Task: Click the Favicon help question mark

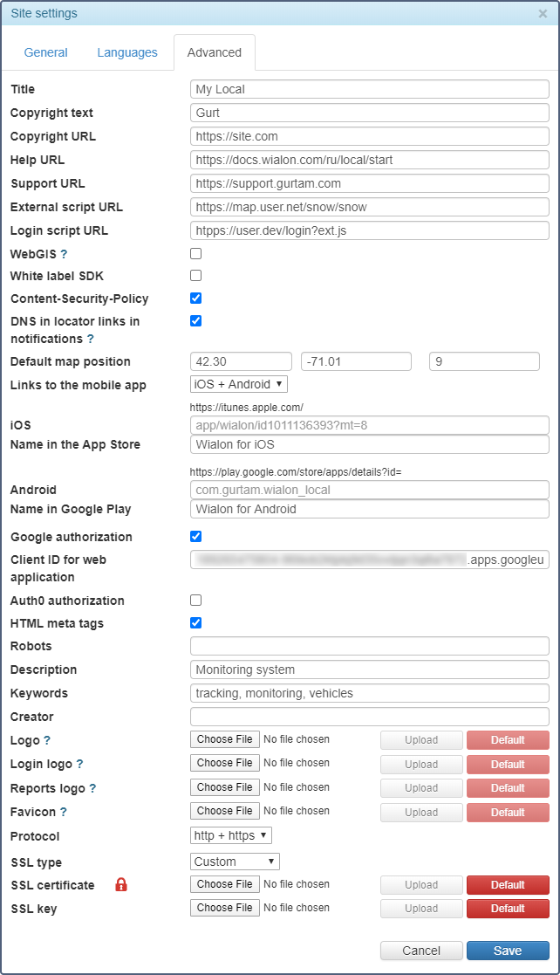Action: (64, 812)
